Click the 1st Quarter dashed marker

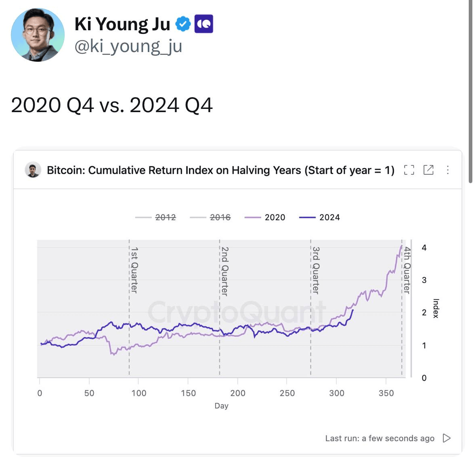[x=129, y=308]
